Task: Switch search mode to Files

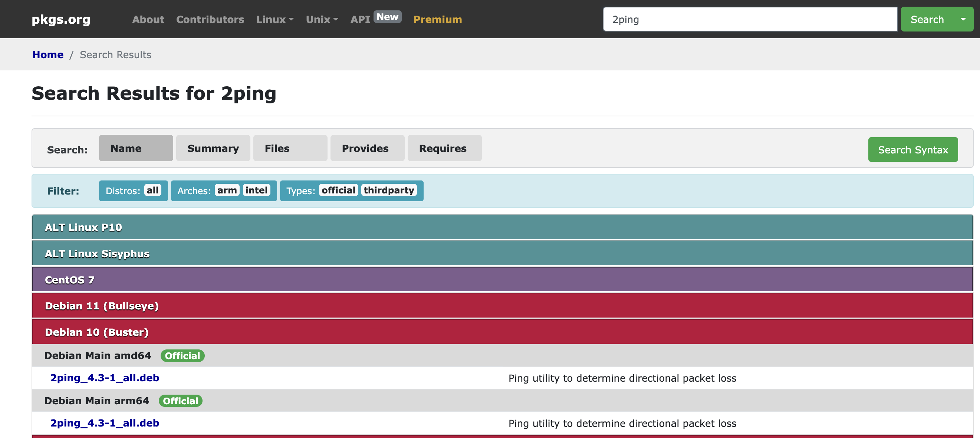Action: click(290, 148)
